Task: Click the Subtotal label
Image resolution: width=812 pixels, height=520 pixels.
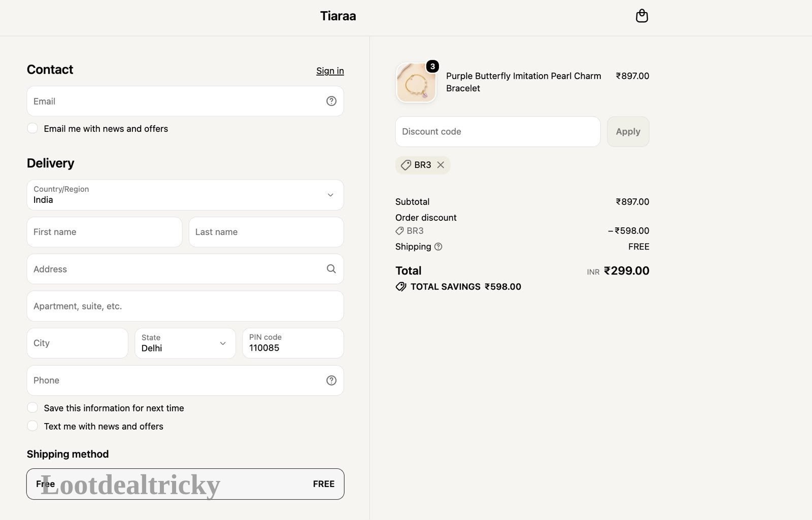Action: [x=412, y=201]
